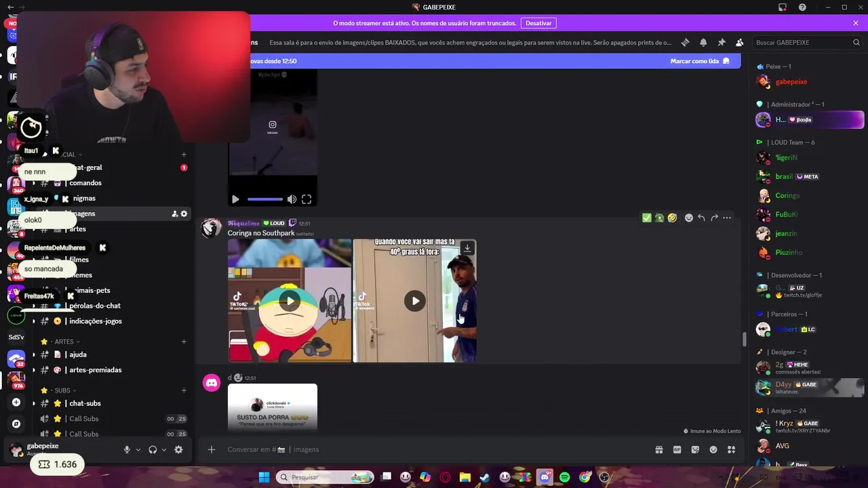Open the Windows Start menu
The width and height of the screenshot is (868, 488).
[x=264, y=477]
